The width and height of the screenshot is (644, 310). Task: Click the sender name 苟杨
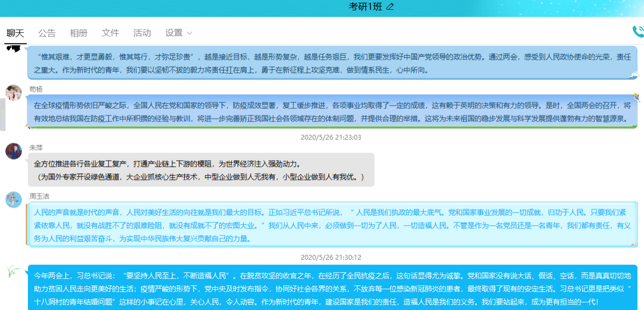point(36,89)
